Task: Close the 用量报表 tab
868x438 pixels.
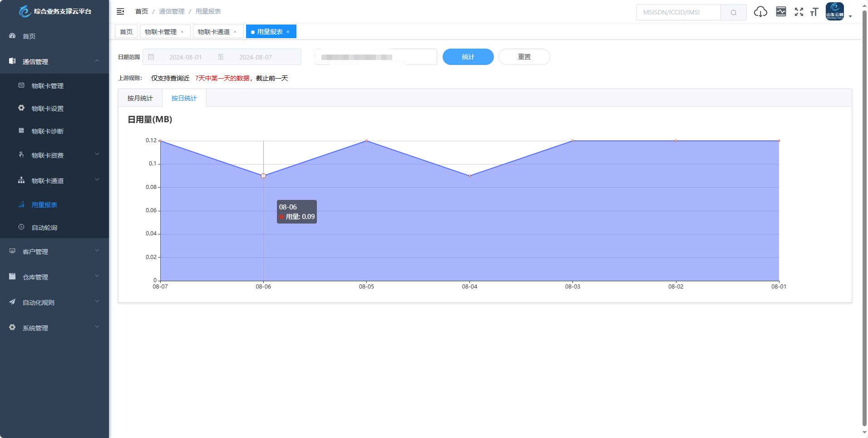Action: click(288, 32)
